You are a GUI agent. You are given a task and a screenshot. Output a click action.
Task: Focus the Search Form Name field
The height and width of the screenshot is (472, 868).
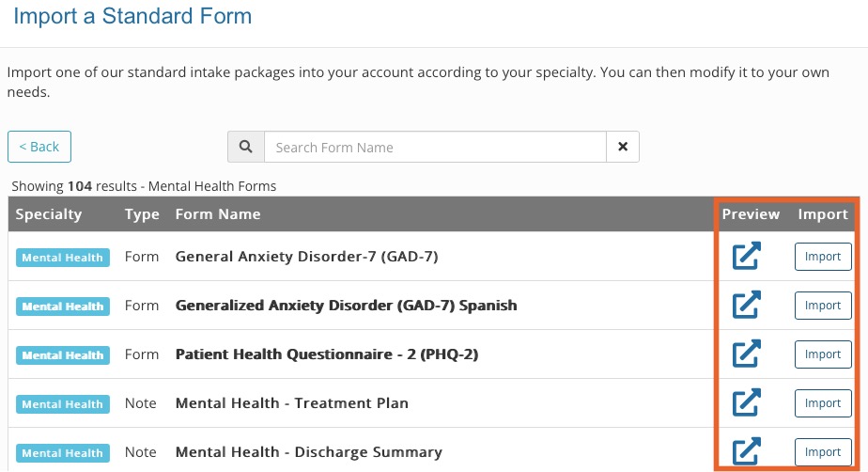point(435,147)
